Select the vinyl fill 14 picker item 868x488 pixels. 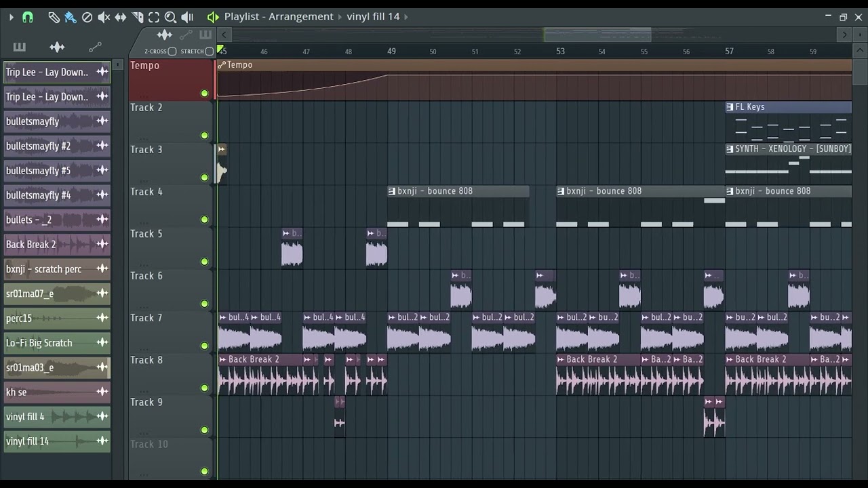(x=57, y=441)
